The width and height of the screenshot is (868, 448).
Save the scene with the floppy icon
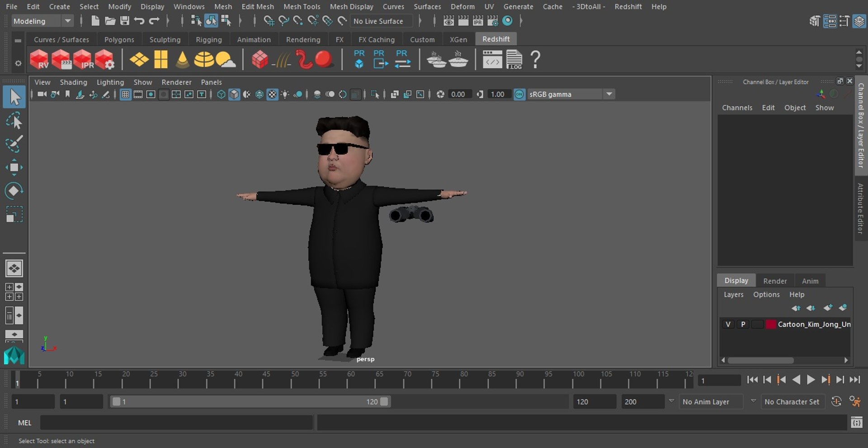coord(125,21)
